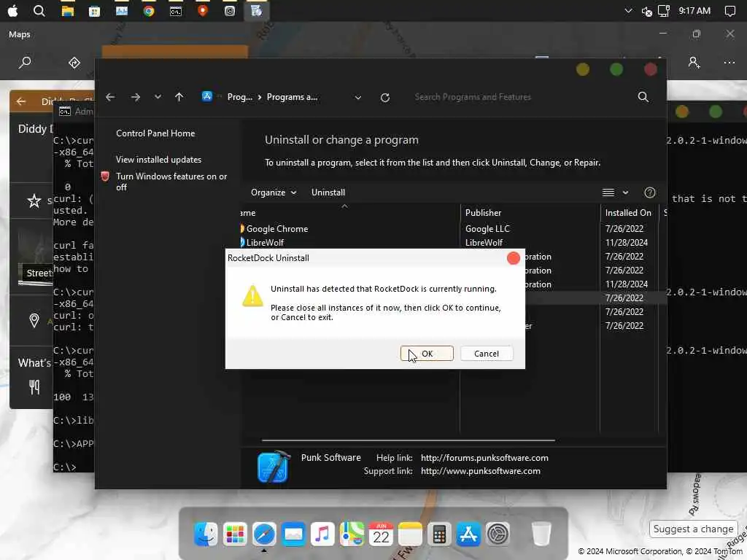Screen dimensions: 747x560
Task: Click the search magnifier in Programs and Features
Action: tap(643, 97)
